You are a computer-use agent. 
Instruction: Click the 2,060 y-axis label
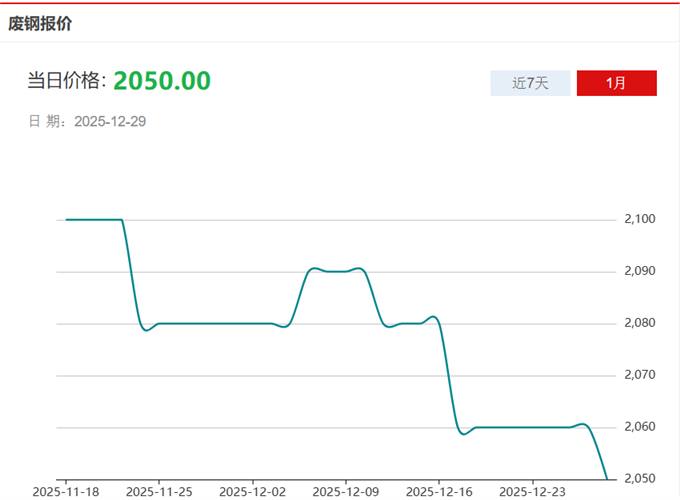pyautogui.click(x=639, y=427)
